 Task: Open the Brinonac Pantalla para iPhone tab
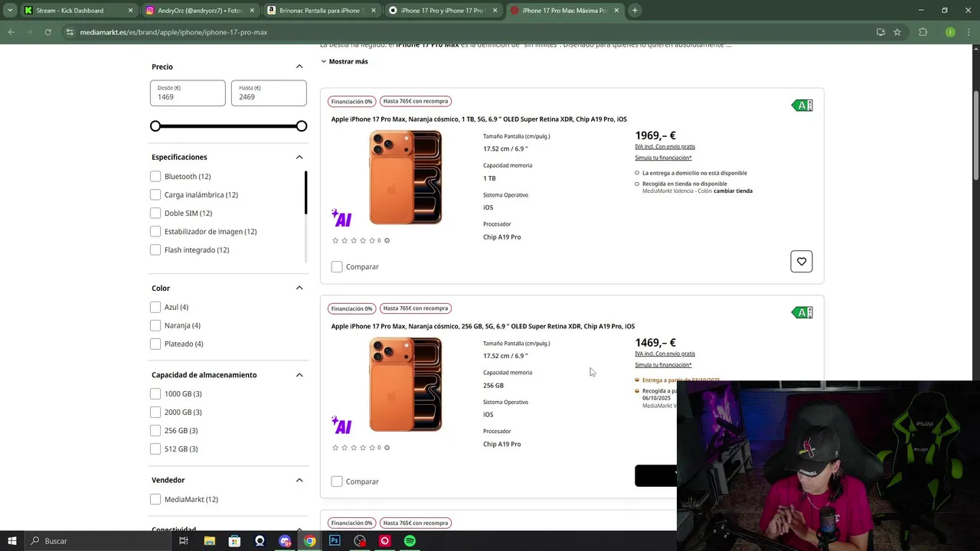321,11
